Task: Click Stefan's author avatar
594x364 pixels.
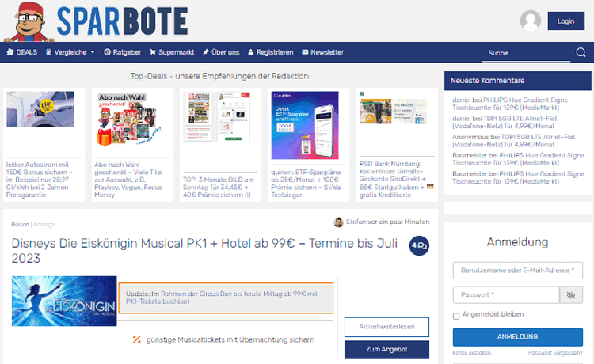Action: [338, 222]
